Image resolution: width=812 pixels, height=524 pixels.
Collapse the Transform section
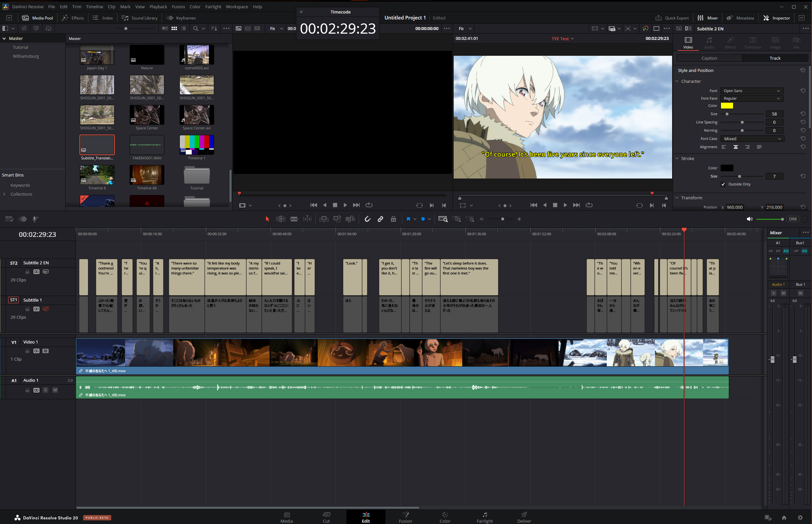pyautogui.click(x=677, y=198)
